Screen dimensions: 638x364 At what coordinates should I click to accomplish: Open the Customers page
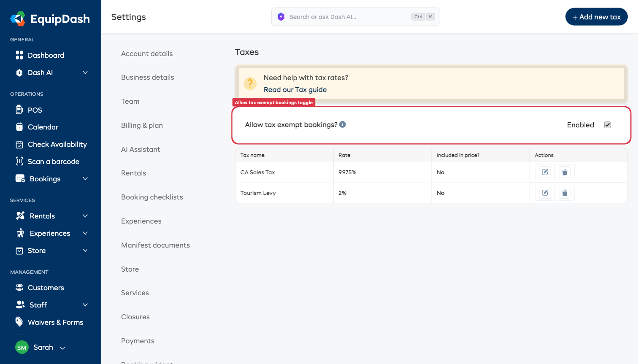[46, 288]
